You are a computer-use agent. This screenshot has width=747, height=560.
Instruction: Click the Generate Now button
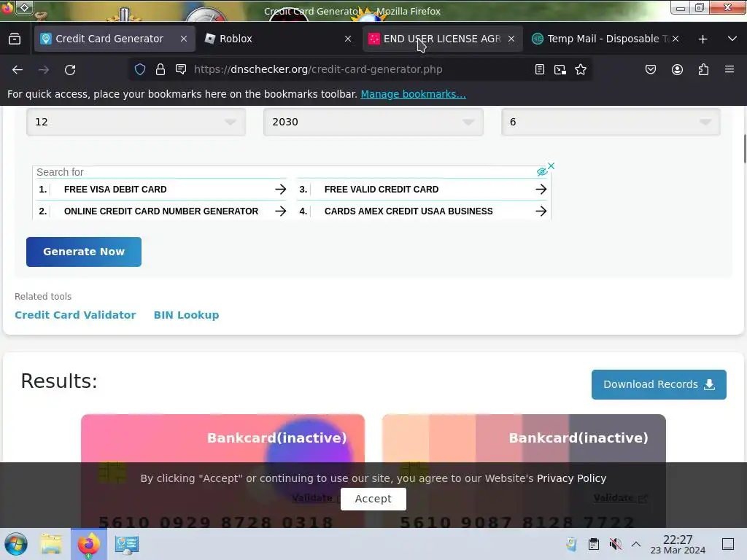point(84,252)
